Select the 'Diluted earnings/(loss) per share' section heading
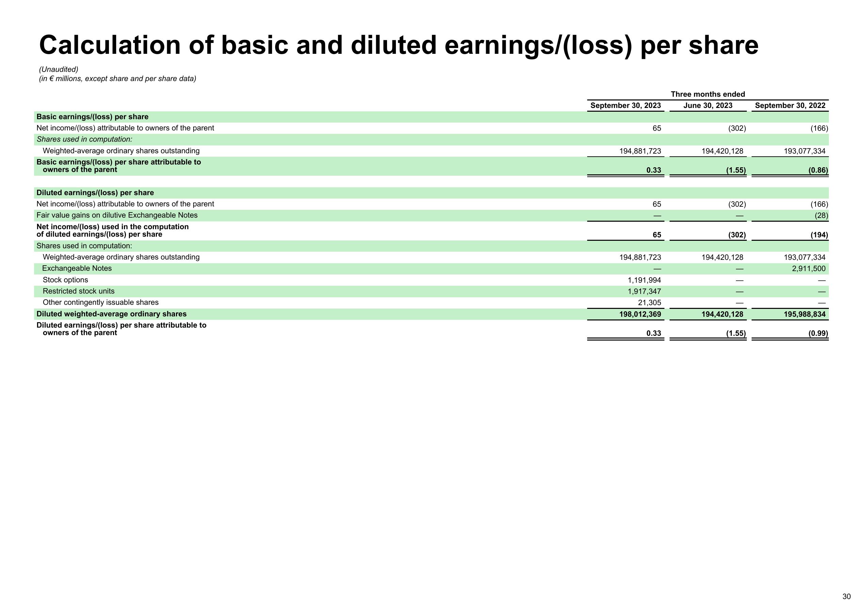This screenshot has height=613, width=868. 95,193
